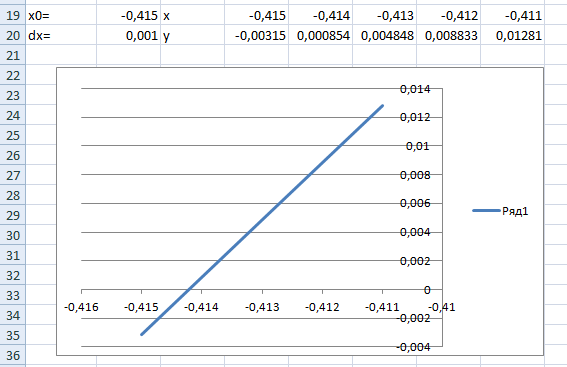The width and height of the screenshot is (567, 367).
Task: Click the vertical axis label -0,004
Action: 413,347
